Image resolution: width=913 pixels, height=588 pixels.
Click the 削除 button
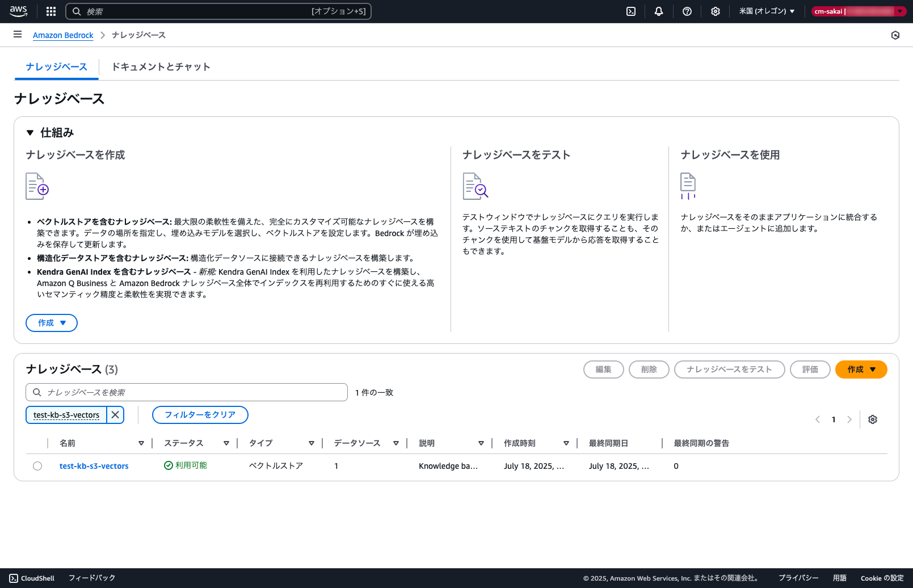649,369
